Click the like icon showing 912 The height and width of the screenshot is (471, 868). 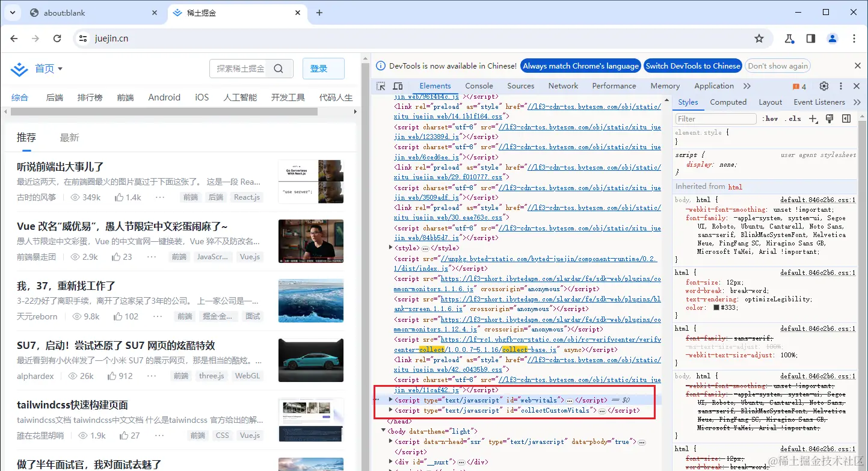tap(112, 376)
